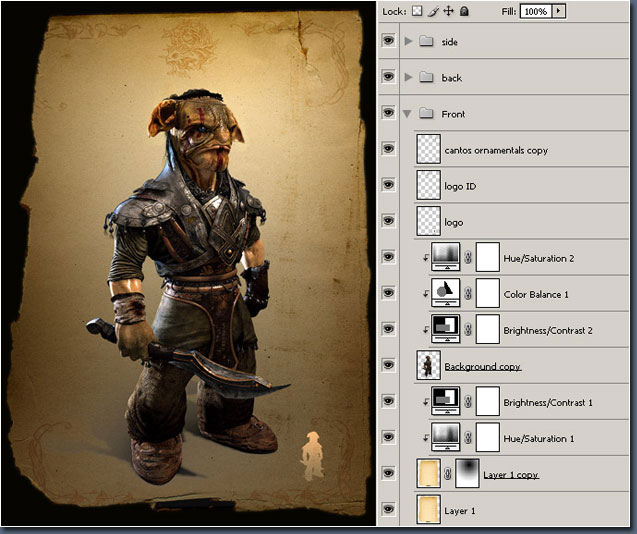Toggle mask link on Brightness/Contrast 2
The width and height of the screenshot is (637, 534).
pos(468,329)
